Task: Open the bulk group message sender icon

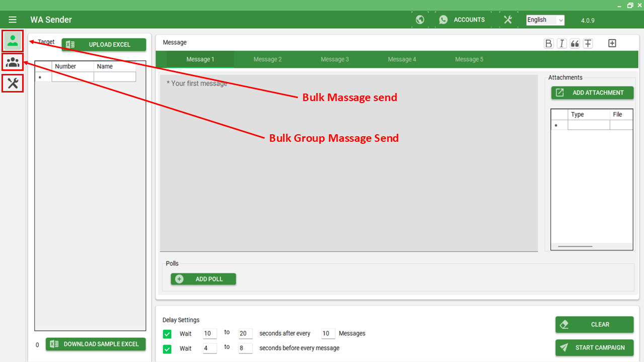Action: (x=13, y=62)
